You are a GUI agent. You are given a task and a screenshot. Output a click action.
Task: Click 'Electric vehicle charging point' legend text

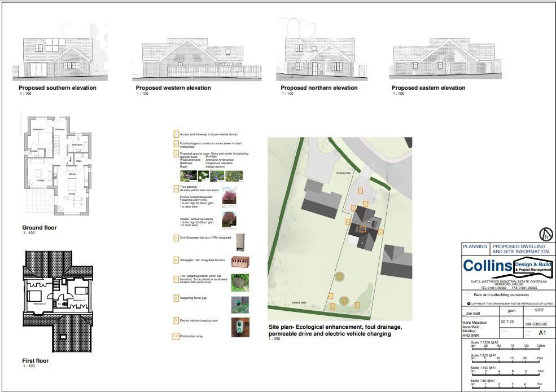coord(199,321)
